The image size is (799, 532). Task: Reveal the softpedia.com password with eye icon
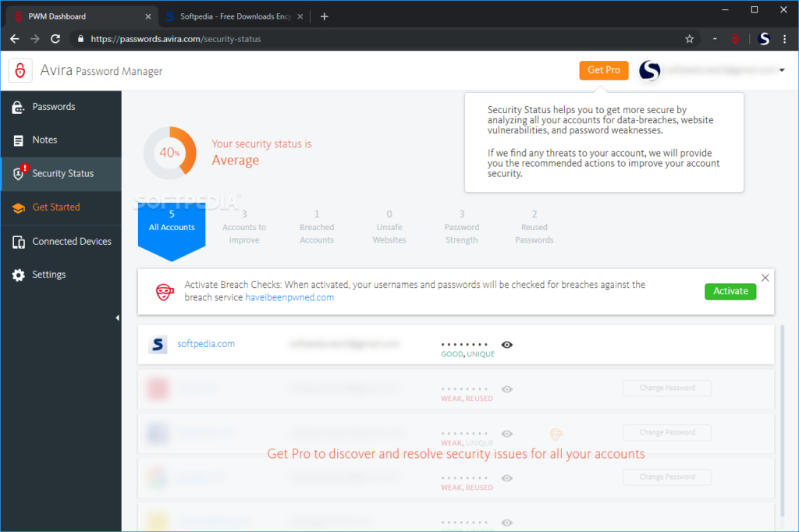pyautogui.click(x=506, y=345)
